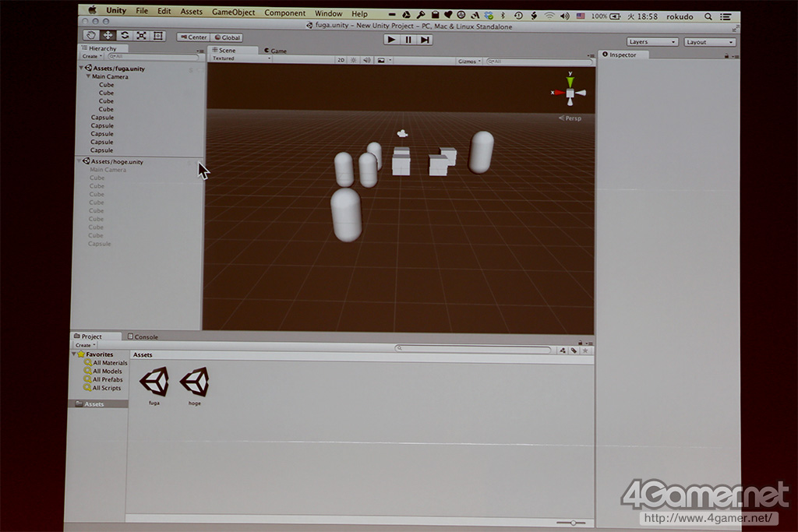Collapse the Assets/fuga.unity scene
This screenshot has height=532, width=798.
click(x=81, y=68)
